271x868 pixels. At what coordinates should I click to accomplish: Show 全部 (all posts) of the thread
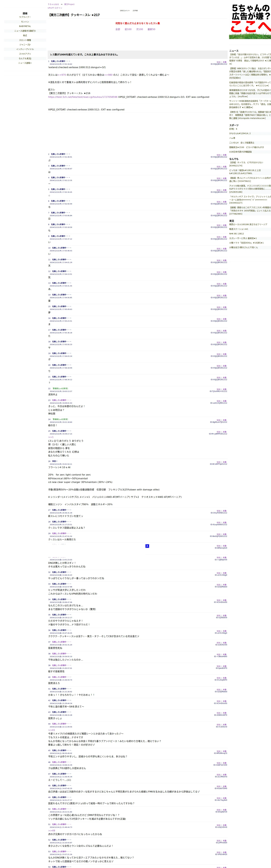click(118, 29)
